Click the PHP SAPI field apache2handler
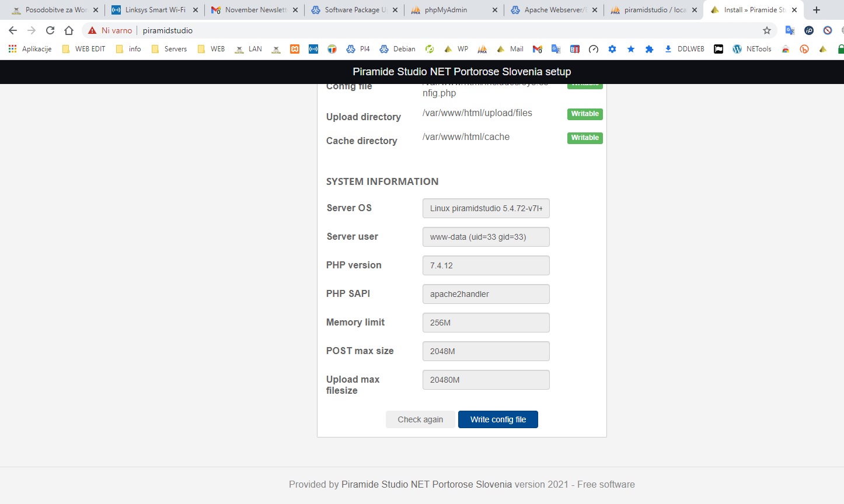This screenshot has height=504, width=844. pyautogui.click(x=486, y=294)
